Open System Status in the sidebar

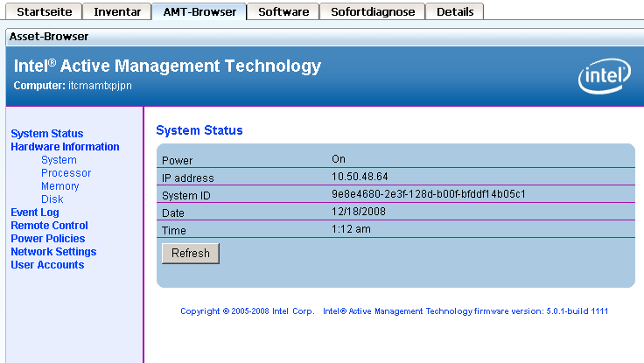(47, 134)
